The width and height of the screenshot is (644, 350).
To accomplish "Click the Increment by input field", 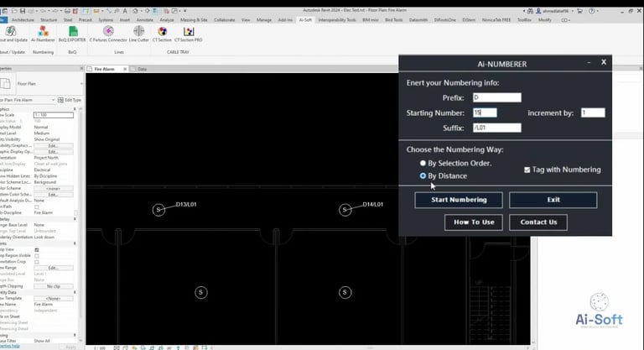I will click(593, 112).
